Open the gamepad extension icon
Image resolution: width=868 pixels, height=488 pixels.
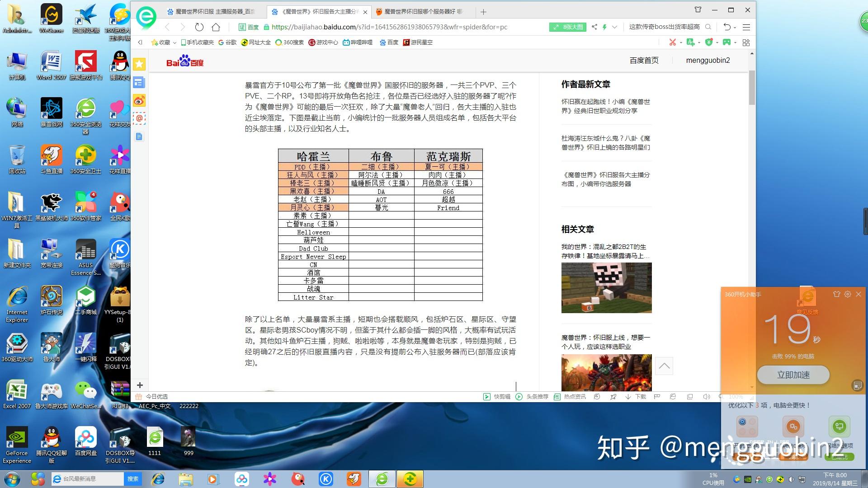[726, 42]
